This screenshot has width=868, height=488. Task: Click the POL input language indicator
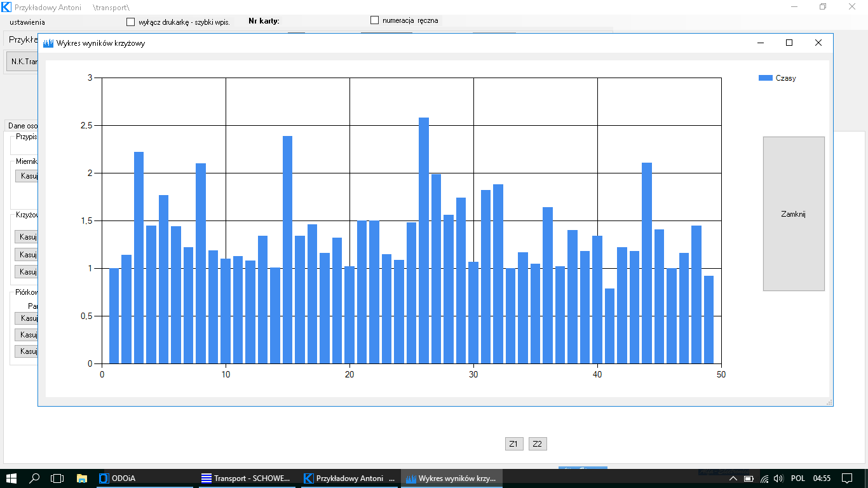798,478
